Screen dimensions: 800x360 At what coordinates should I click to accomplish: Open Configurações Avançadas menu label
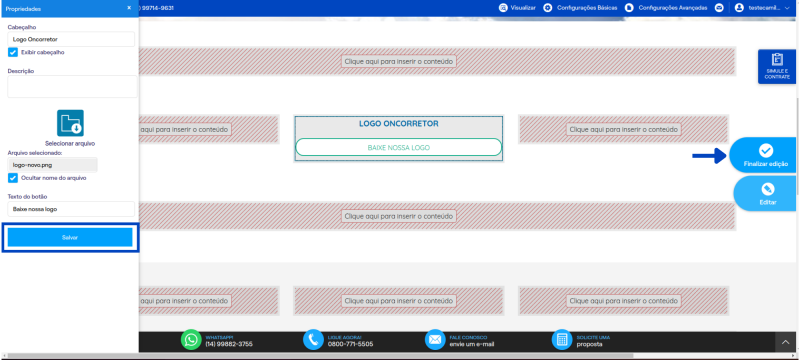tap(673, 8)
